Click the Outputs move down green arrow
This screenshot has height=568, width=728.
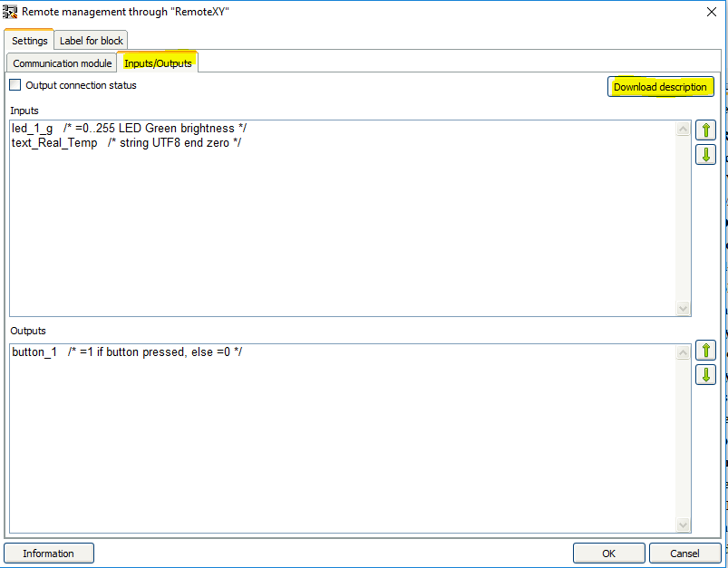[x=705, y=375]
